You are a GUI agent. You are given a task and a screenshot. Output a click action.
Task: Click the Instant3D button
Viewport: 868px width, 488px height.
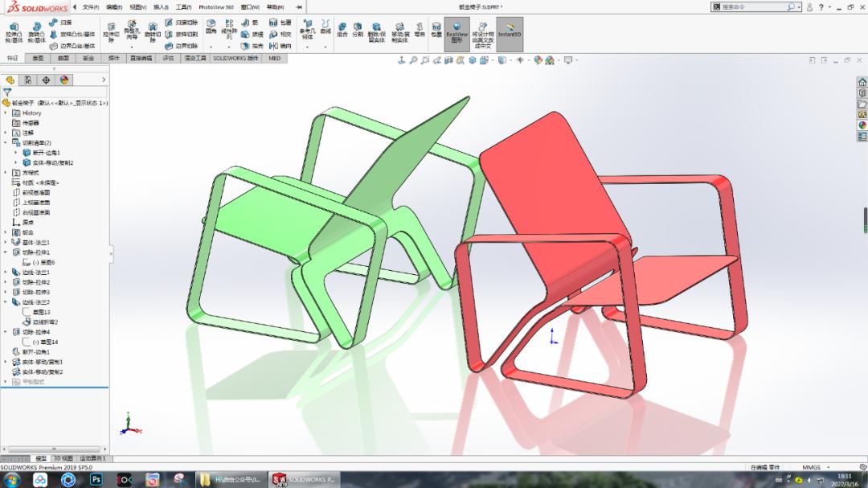tap(508, 32)
